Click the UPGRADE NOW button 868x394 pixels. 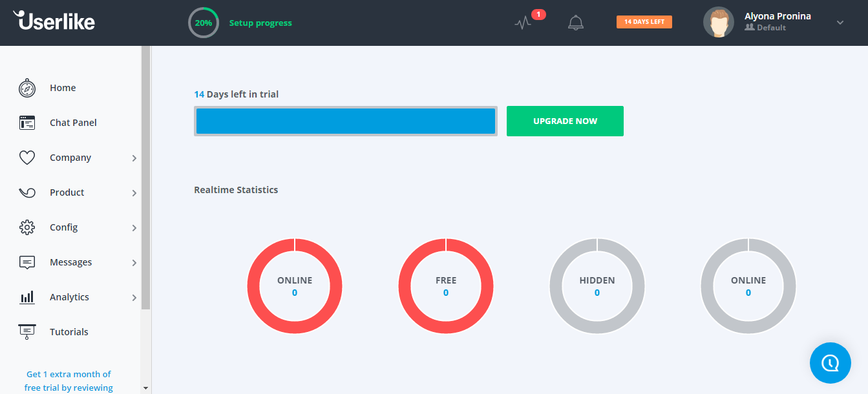pyautogui.click(x=565, y=121)
